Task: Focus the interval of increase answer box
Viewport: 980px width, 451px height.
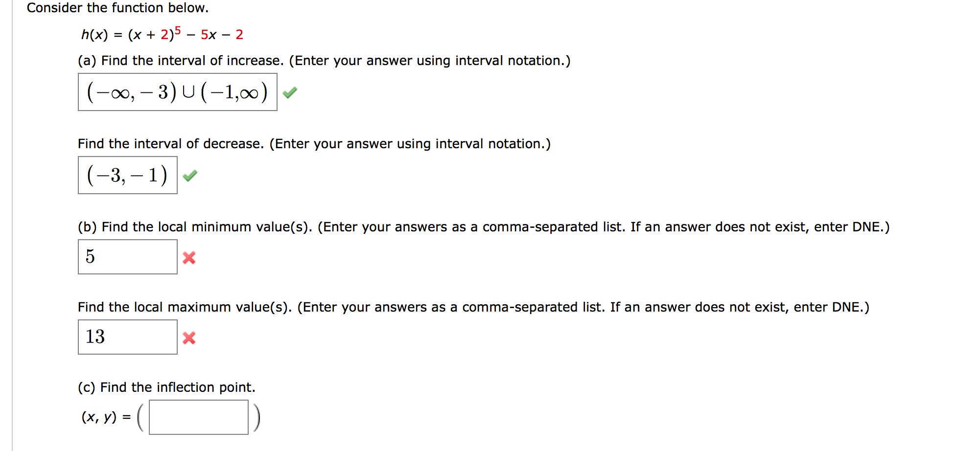Action: pyautogui.click(x=177, y=92)
